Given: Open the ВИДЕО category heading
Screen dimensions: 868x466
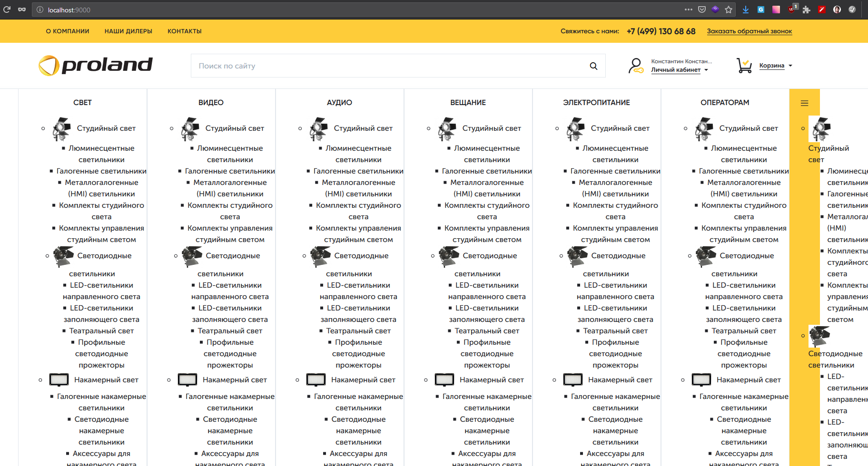Looking at the screenshot, I should (211, 103).
